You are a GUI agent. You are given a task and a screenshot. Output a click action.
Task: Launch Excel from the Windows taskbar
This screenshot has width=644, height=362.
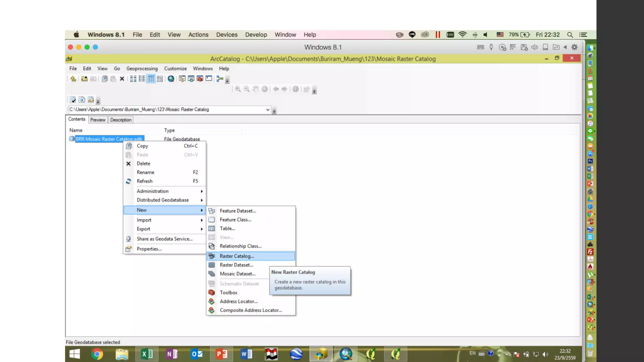coord(147,354)
